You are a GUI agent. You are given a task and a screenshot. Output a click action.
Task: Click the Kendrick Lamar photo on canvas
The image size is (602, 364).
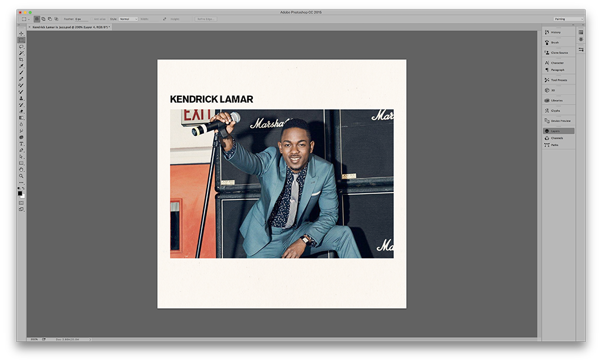pos(282,184)
